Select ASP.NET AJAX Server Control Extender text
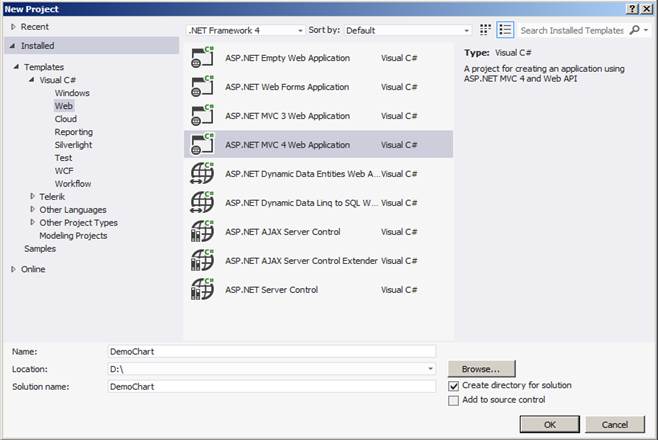Viewport: 658px width, 440px height. (301, 260)
